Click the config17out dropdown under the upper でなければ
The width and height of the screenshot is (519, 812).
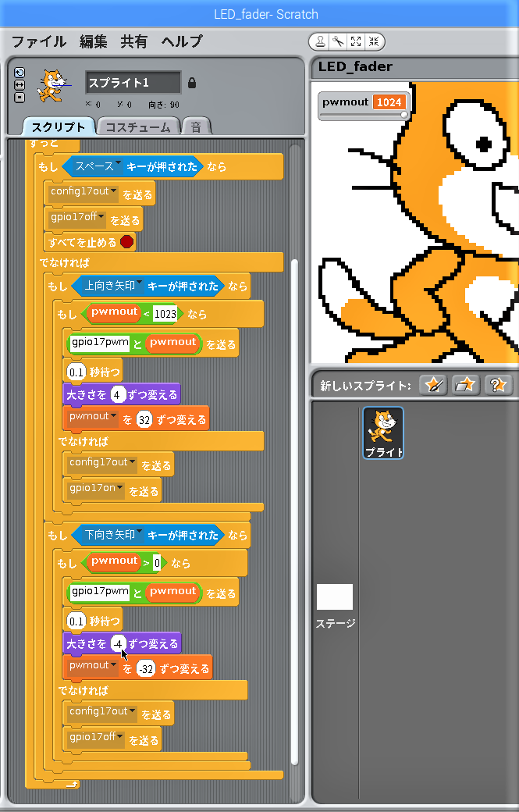coord(102,464)
